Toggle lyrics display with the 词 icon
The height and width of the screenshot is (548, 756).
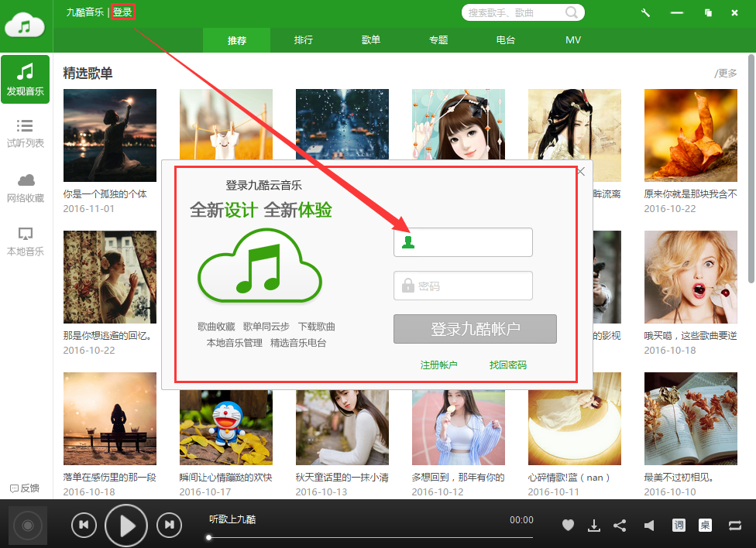tap(679, 525)
